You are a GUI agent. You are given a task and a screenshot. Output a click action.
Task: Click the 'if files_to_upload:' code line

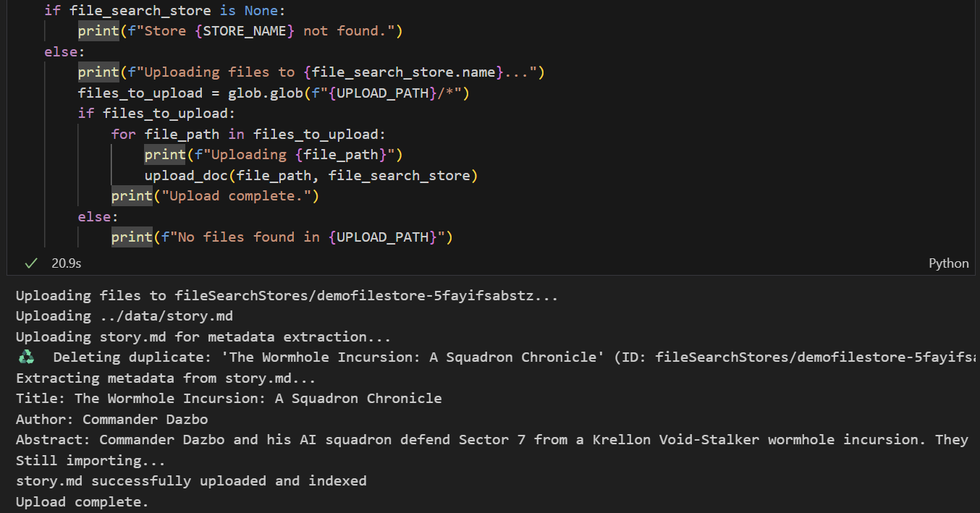tap(157, 113)
